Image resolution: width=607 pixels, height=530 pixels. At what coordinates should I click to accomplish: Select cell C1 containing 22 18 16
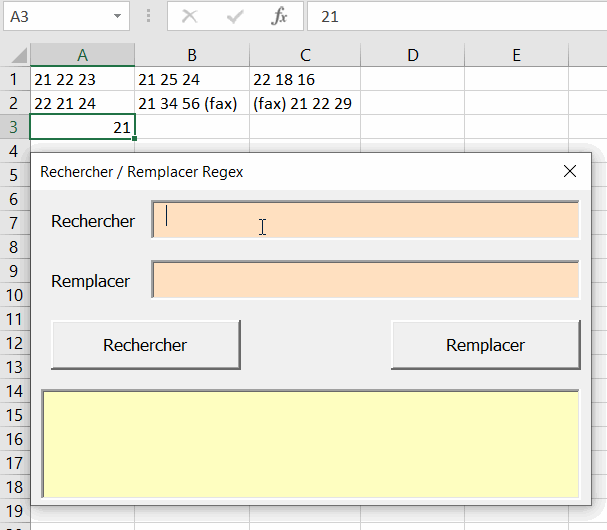click(304, 79)
